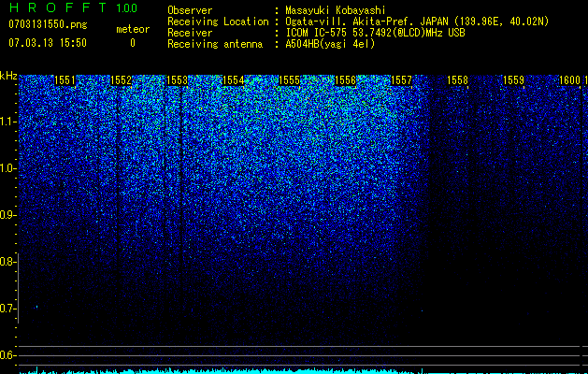Click the 1600 time marker
The image size is (588, 374).
click(569, 80)
